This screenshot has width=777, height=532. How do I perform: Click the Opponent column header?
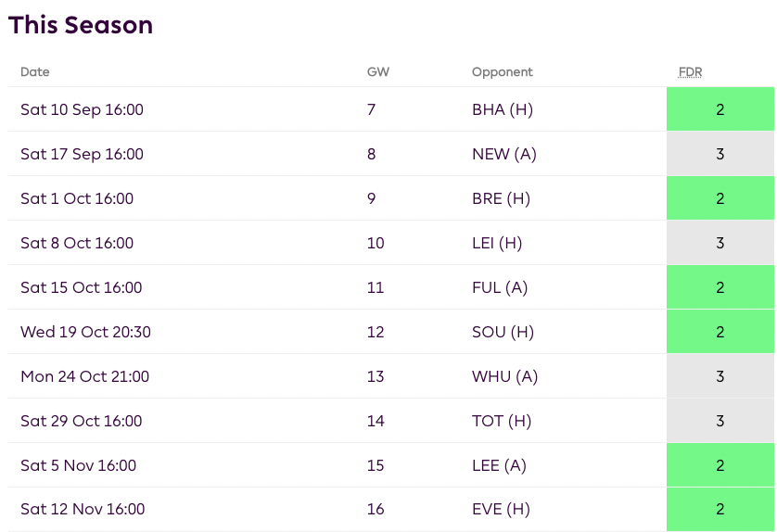click(502, 72)
